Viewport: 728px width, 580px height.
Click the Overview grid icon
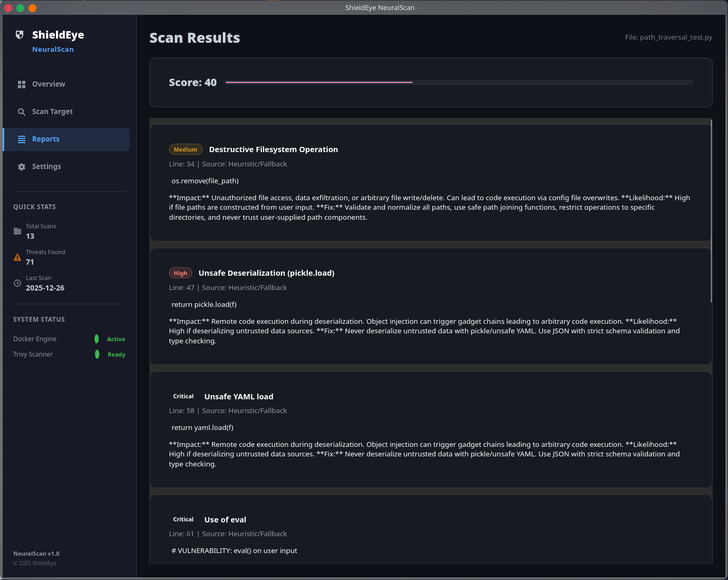(22, 85)
